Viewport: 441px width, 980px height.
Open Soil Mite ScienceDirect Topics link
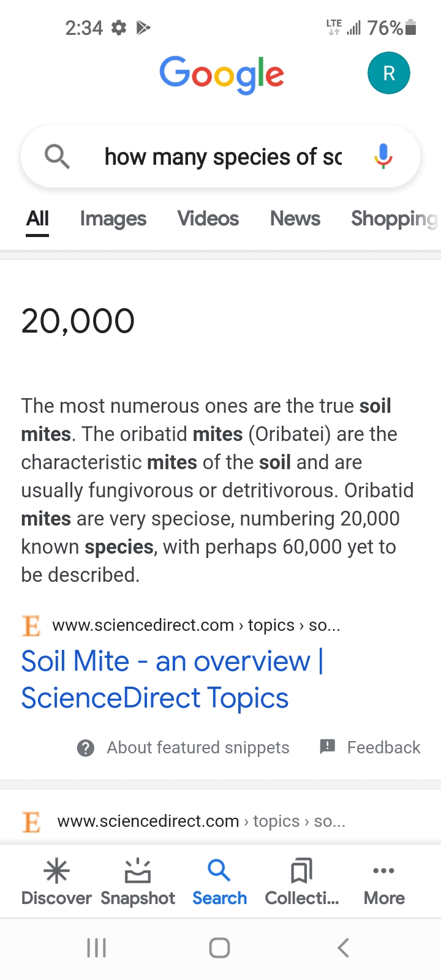173,680
